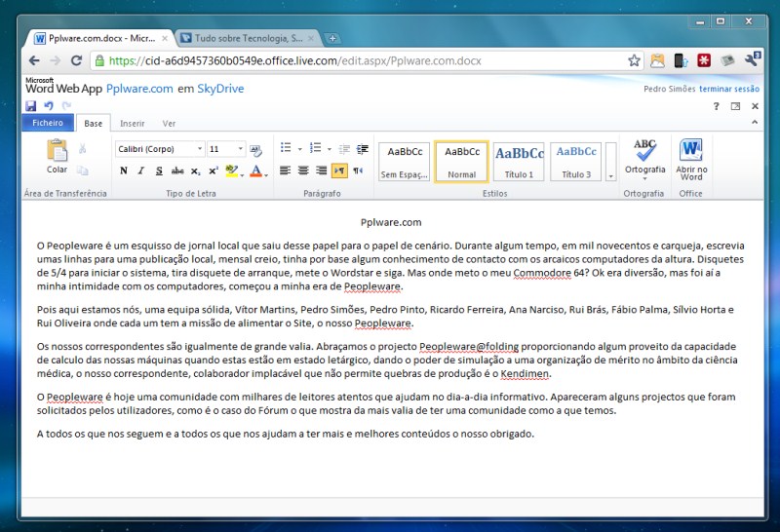
Task: Apply the Normal style
Action: [461, 162]
